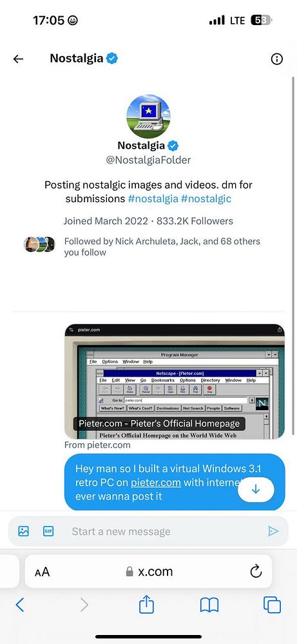This screenshot has width=297, height=644.
Task: Open the pieter.com link in message
Action: (x=156, y=482)
